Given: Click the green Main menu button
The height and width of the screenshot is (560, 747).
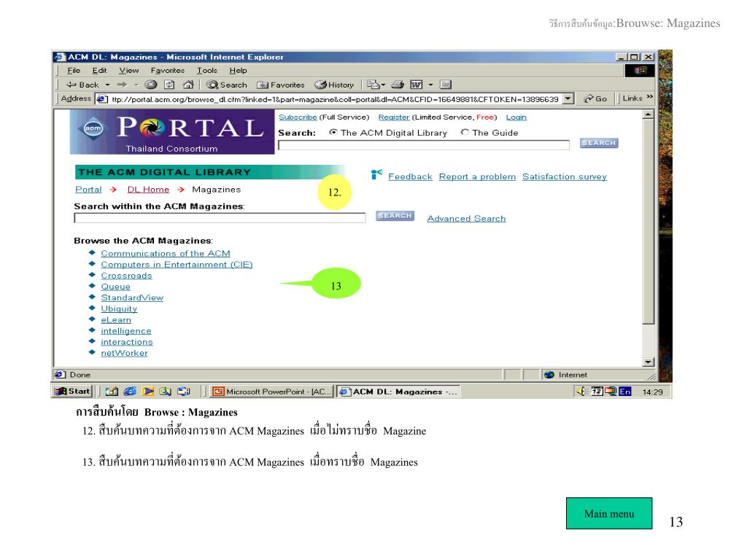Looking at the screenshot, I should point(609,513).
